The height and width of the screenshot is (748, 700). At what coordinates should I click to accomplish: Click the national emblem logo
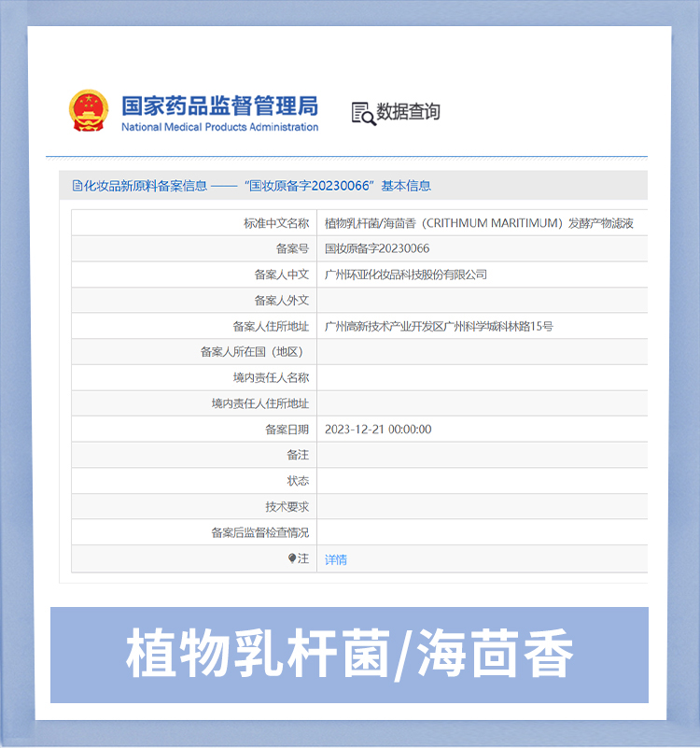(89, 112)
